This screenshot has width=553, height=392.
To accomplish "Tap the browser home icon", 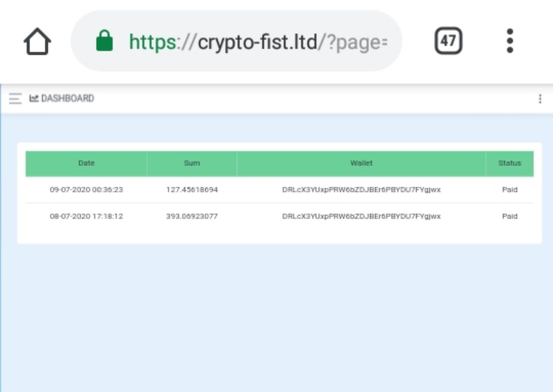I will click(x=37, y=41).
